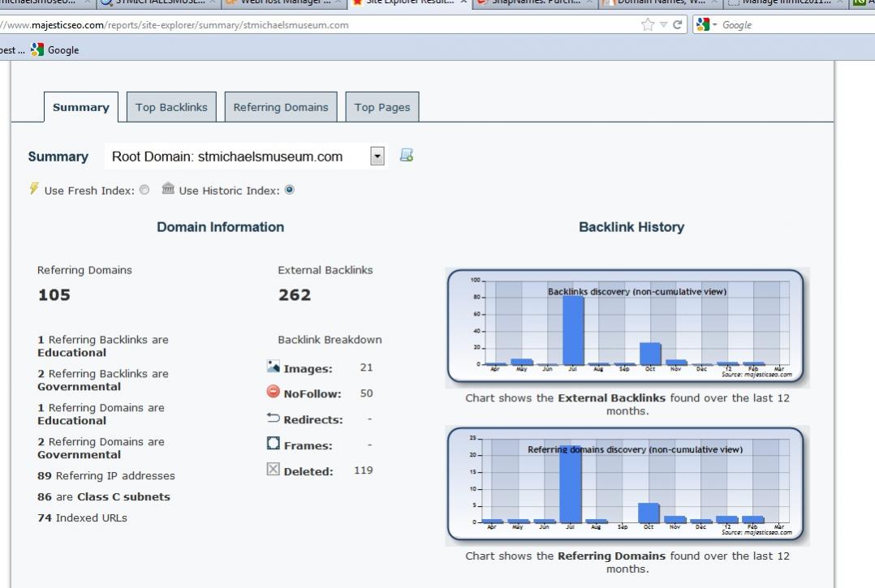Switch to the Top Backlinks tab
Screen dimensions: 875x588
point(171,107)
